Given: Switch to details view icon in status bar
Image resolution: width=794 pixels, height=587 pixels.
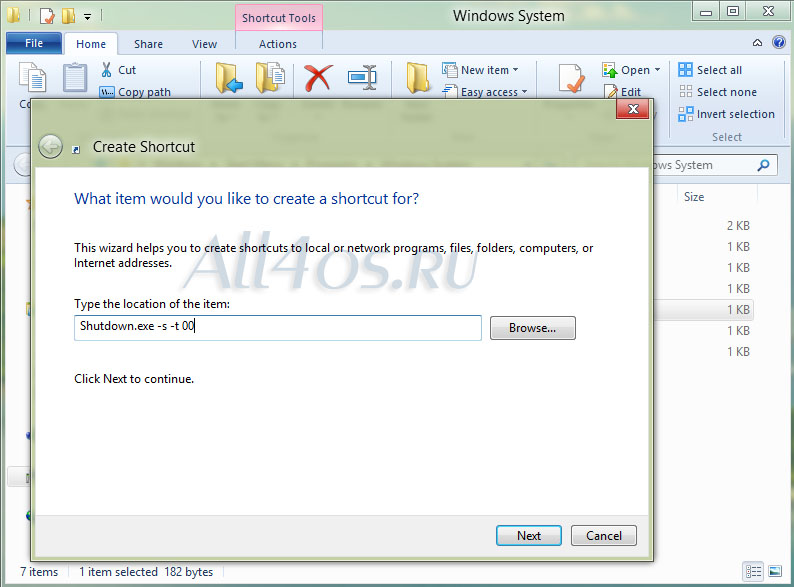Looking at the screenshot, I should 753,572.
